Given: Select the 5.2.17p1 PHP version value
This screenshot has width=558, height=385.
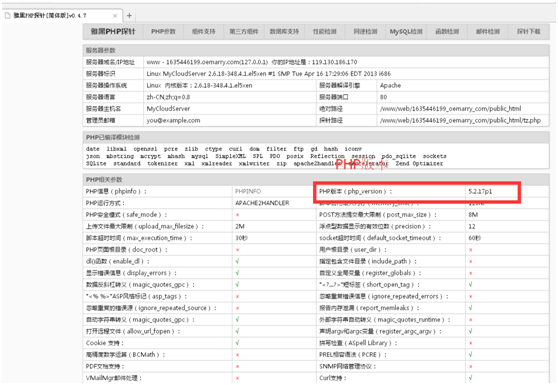Looking at the screenshot, I should pos(480,191).
